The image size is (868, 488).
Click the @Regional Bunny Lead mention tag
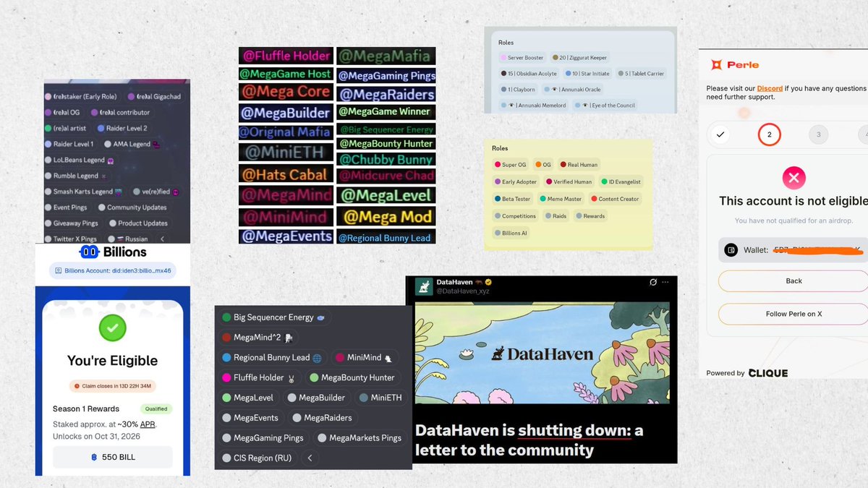pos(386,237)
